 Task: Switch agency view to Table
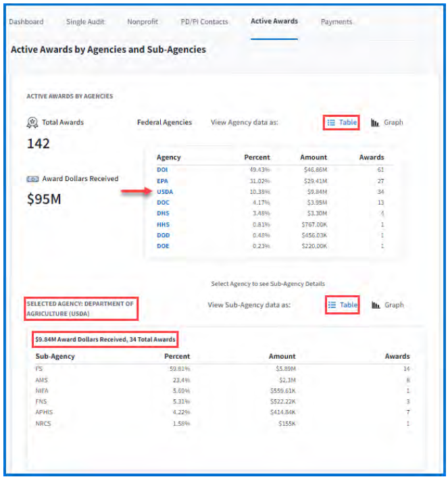[342, 122]
